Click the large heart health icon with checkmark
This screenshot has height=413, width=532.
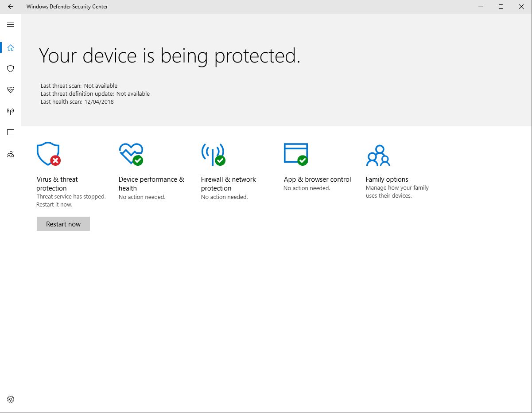click(131, 154)
